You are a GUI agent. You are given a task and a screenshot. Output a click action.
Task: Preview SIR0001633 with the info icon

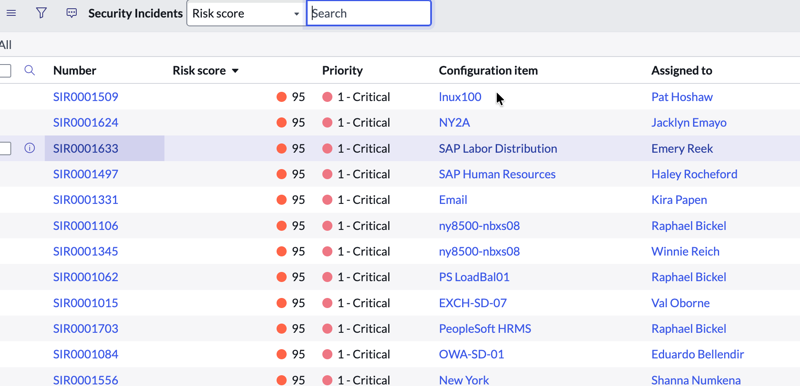30,148
